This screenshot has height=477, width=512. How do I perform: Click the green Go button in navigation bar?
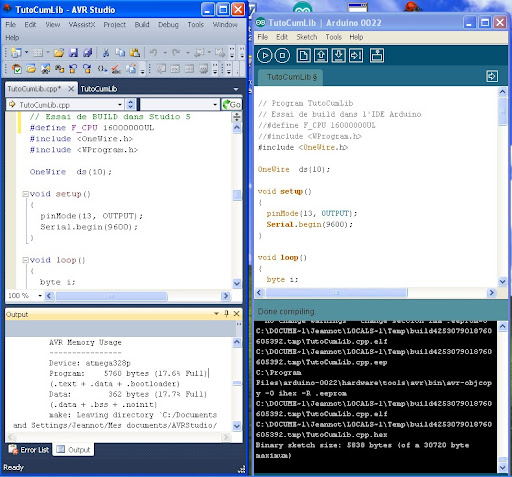232,105
